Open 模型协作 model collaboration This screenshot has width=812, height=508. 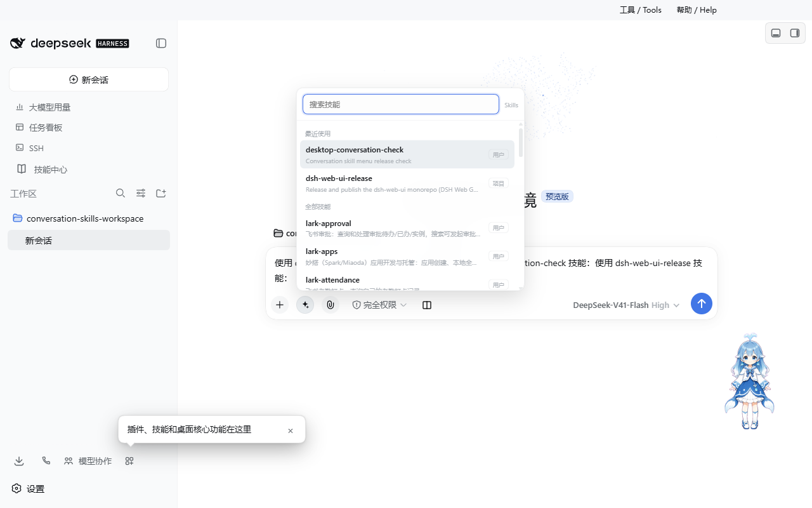point(88,461)
